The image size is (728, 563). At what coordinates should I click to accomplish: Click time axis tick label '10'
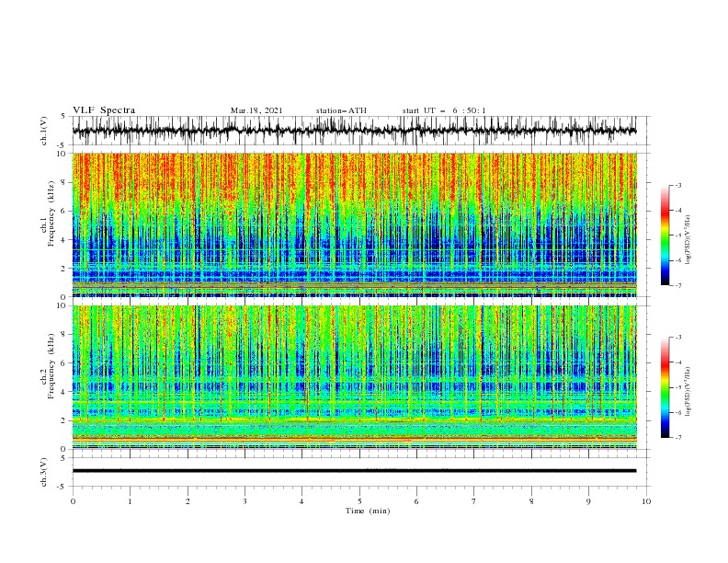click(x=646, y=501)
